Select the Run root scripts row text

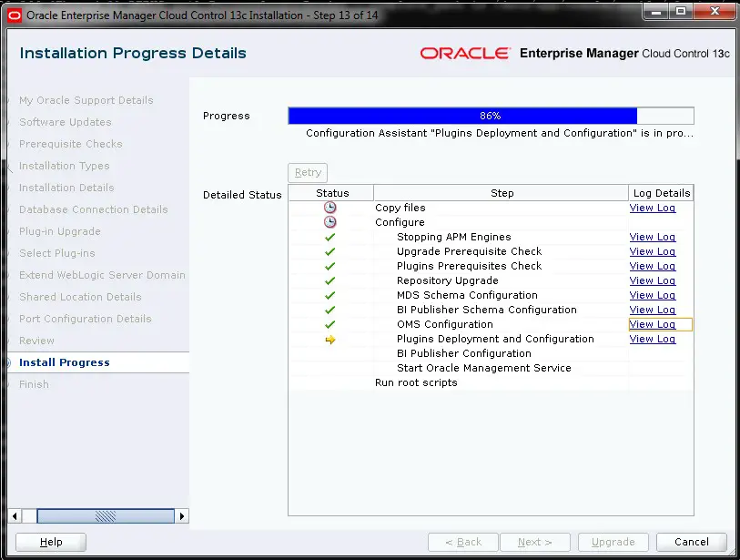(x=416, y=383)
